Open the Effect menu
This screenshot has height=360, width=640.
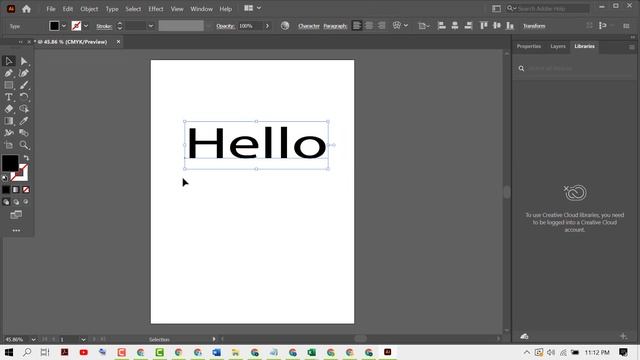pyautogui.click(x=156, y=9)
